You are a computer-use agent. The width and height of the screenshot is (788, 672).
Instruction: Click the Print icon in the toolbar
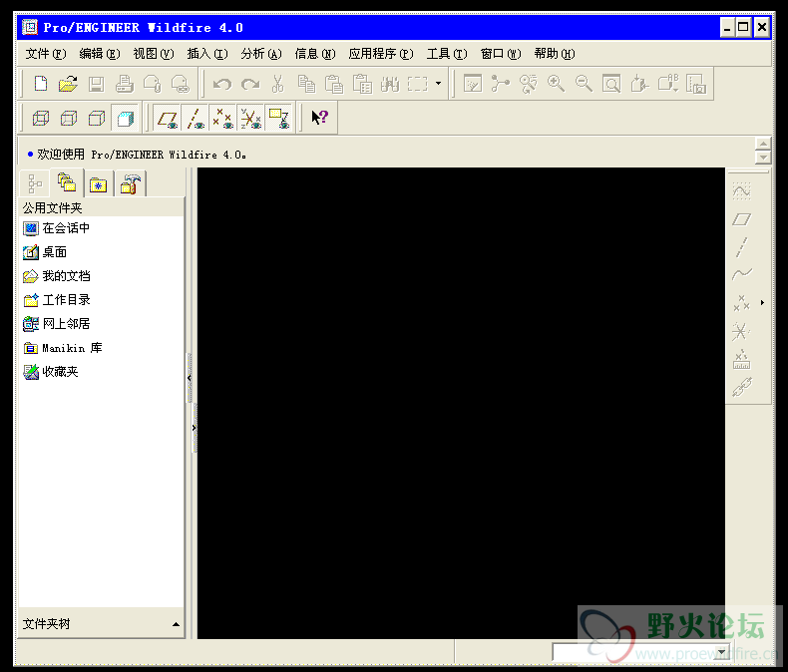coord(124,84)
